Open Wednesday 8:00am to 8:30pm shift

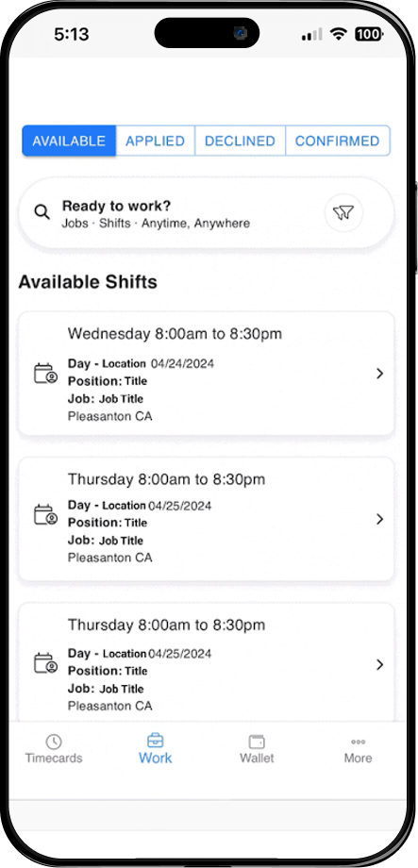pos(206,374)
